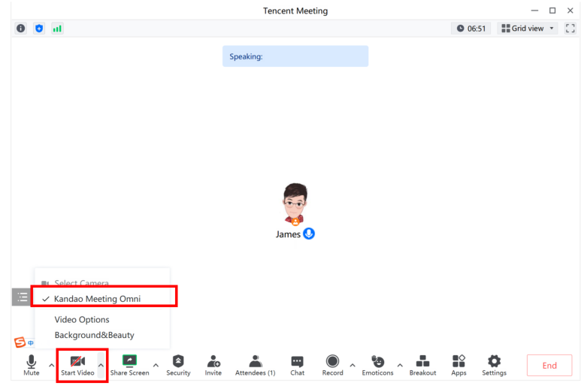Click the blue microphone icon beside James
587x392 pixels.
tap(309, 234)
